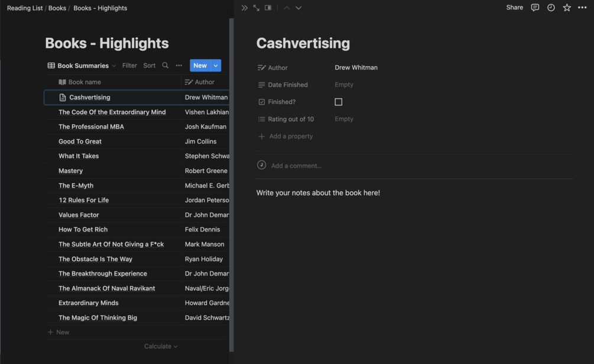
Task: Expand the New button dropdown arrow
Action: (216, 66)
